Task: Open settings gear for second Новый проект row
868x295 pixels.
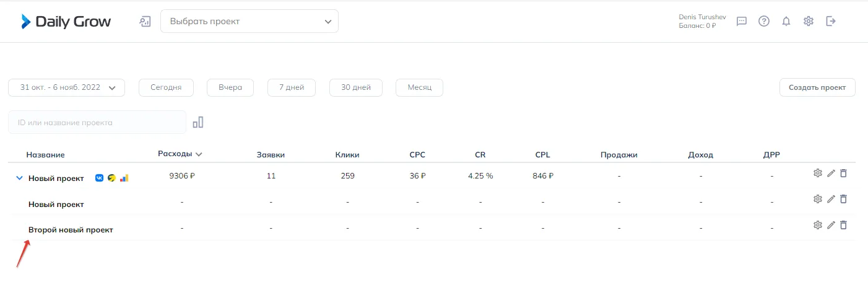Action: [817, 199]
